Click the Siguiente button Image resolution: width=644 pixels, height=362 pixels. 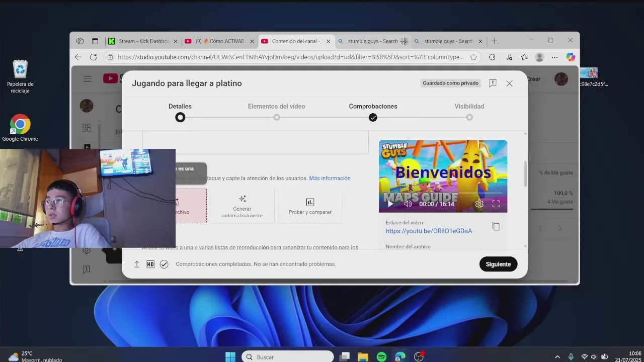498,264
